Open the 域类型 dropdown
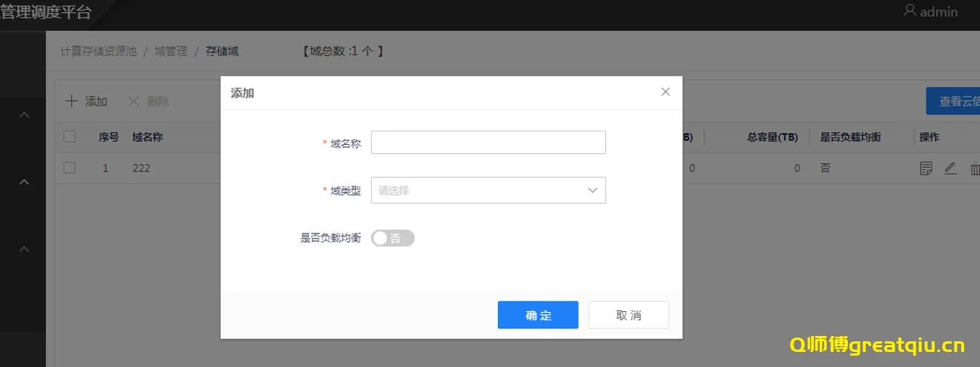The width and height of the screenshot is (980, 367). click(488, 190)
